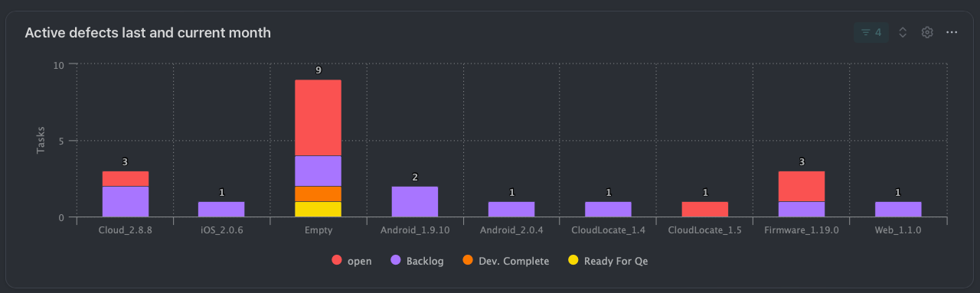Viewport: 980px width, 293px height.
Task: Select the Cloud_2.8.8 Backlog bar segment
Action: pos(126,202)
